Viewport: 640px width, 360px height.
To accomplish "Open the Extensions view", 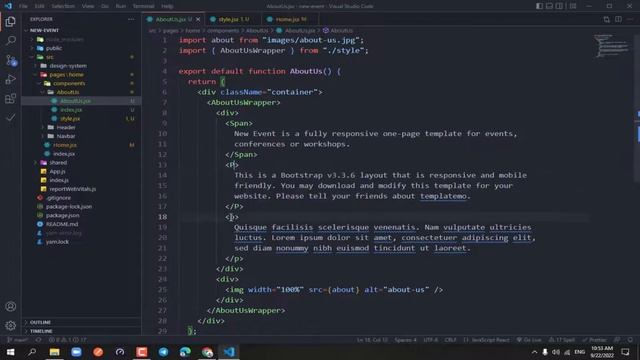I will tap(11, 98).
